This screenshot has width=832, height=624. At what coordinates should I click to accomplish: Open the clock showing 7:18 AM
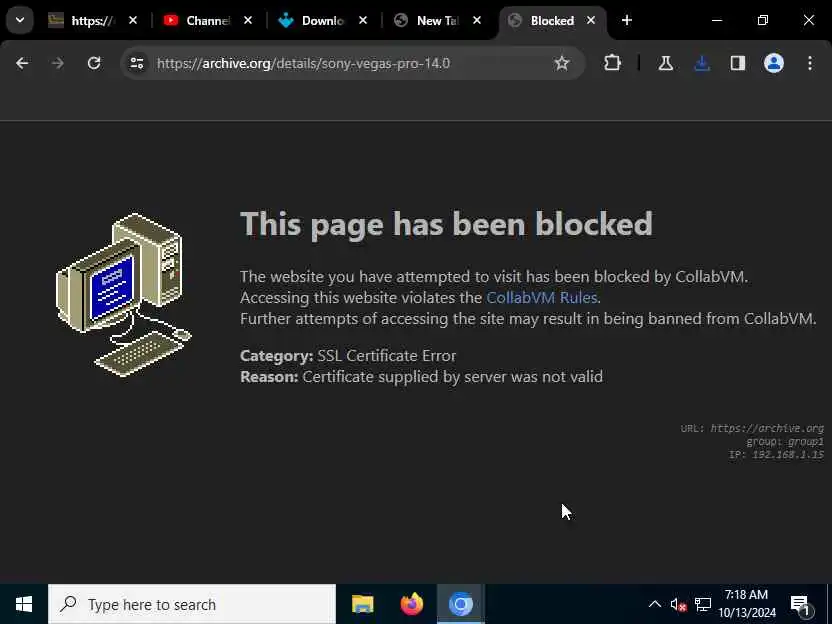pos(747,604)
